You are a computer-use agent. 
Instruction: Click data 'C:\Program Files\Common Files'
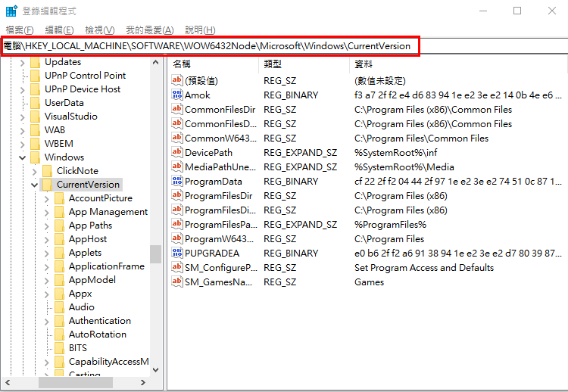coord(421,138)
